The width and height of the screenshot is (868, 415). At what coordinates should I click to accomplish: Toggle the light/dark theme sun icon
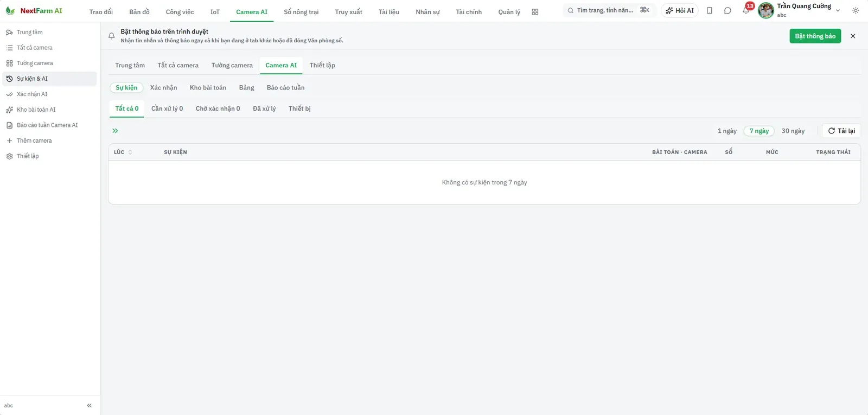[x=856, y=10]
